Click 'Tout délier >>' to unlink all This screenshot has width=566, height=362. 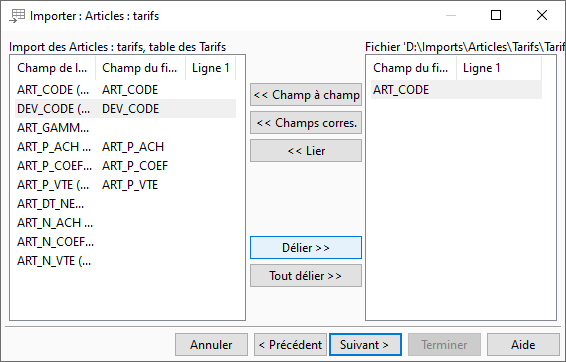point(306,276)
